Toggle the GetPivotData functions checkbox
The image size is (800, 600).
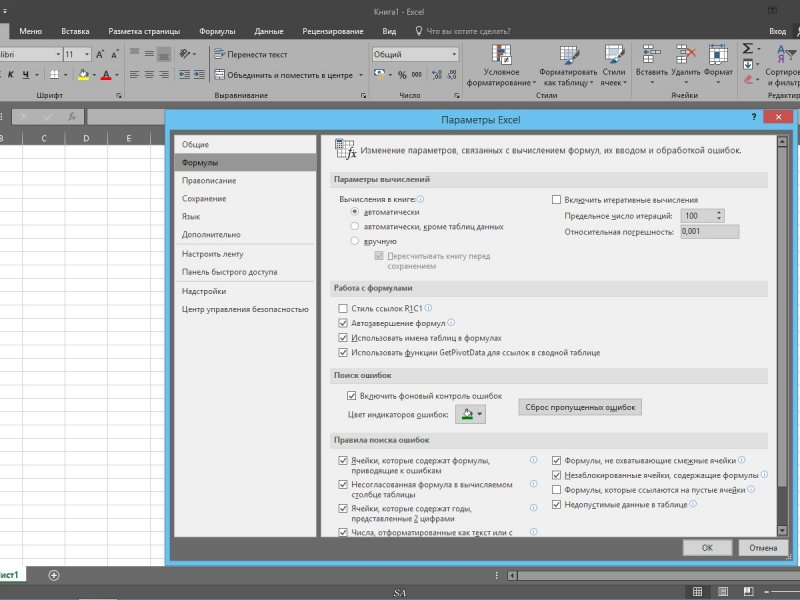click(x=343, y=353)
